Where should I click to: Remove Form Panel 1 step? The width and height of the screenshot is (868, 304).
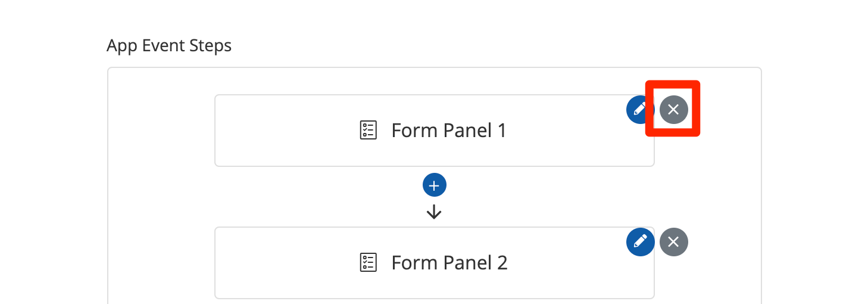[x=673, y=109]
